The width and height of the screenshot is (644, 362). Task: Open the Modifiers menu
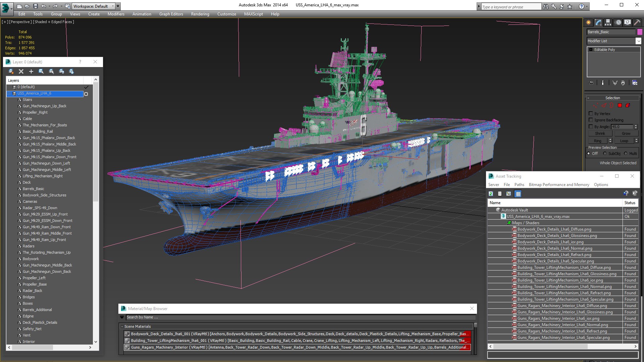116,14
